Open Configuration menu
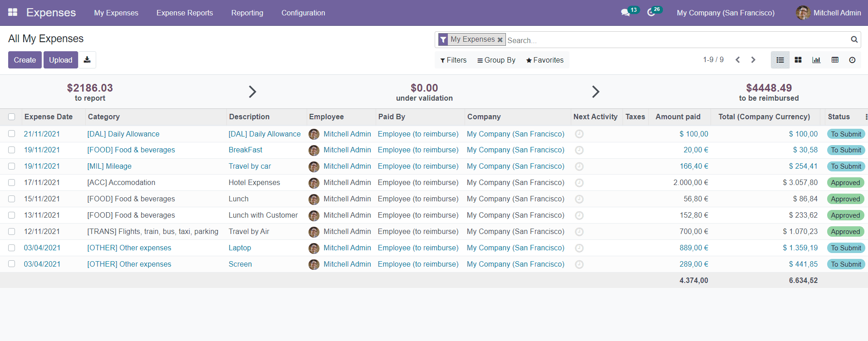868x341 pixels. click(x=303, y=13)
